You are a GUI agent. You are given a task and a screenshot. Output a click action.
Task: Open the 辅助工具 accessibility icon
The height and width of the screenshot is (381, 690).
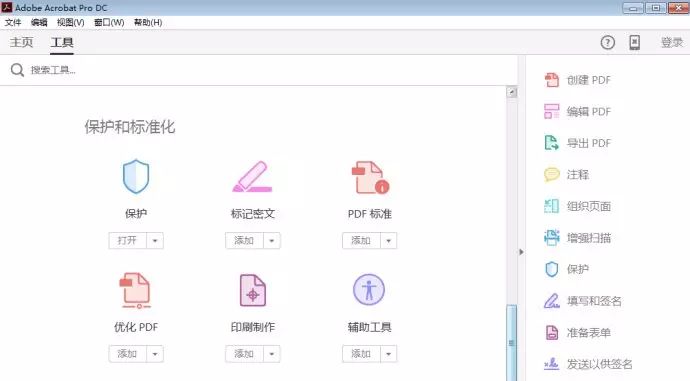pos(369,290)
